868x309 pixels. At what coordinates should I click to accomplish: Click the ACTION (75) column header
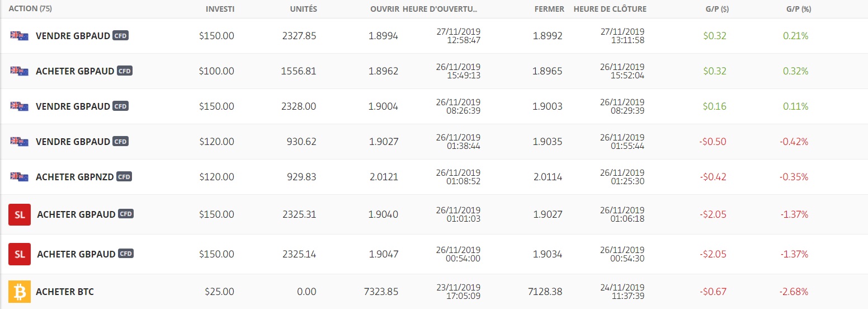point(30,9)
